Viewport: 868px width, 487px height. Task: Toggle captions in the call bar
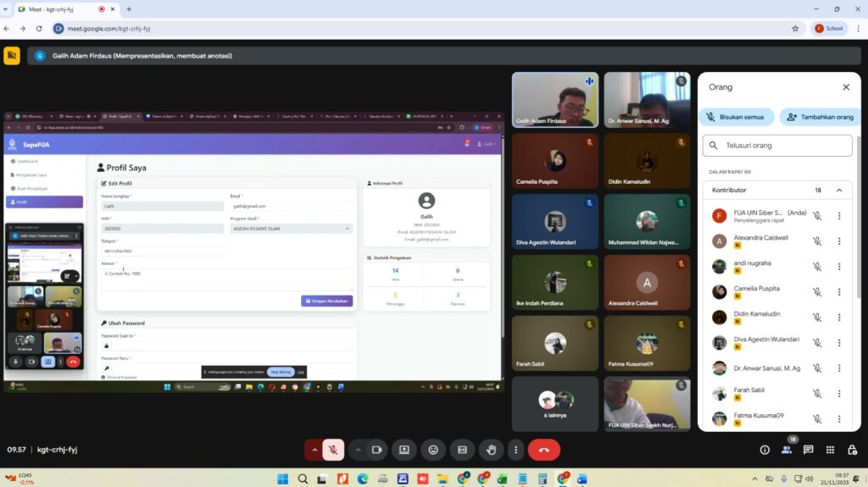pyautogui.click(x=462, y=450)
